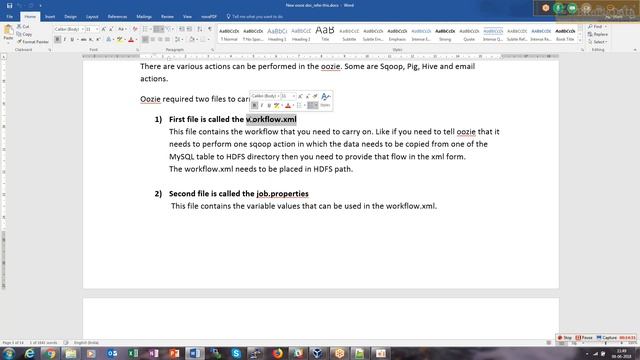Switch to the References tab
Screen dimensions: 640x360
click(x=117, y=17)
